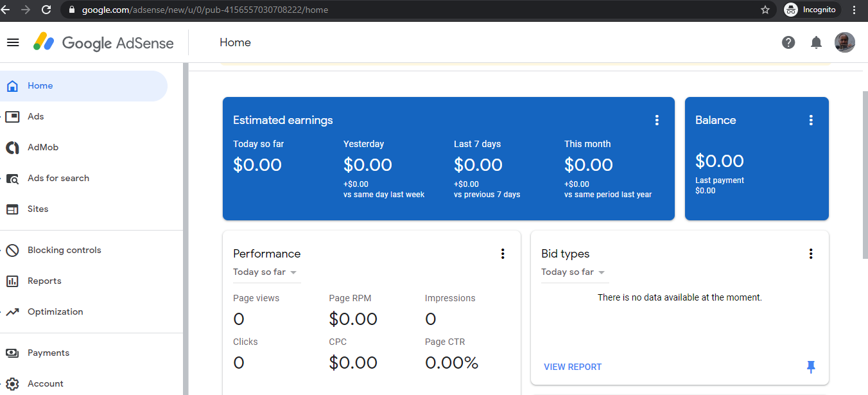Select AdMob from the navigation menu
Image resolution: width=868 pixels, height=395 pixels.
[42, 147]
